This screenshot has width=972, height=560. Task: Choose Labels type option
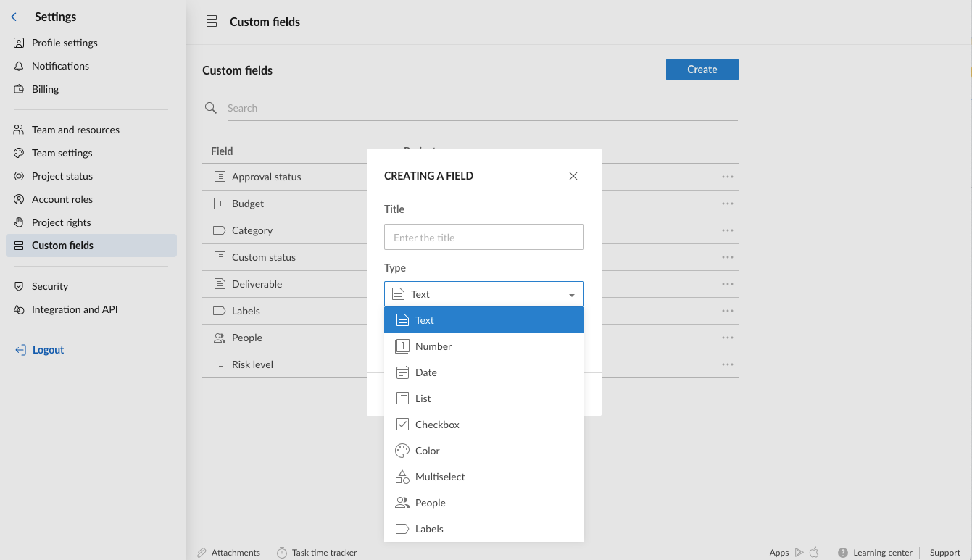(x=484, y=529)
